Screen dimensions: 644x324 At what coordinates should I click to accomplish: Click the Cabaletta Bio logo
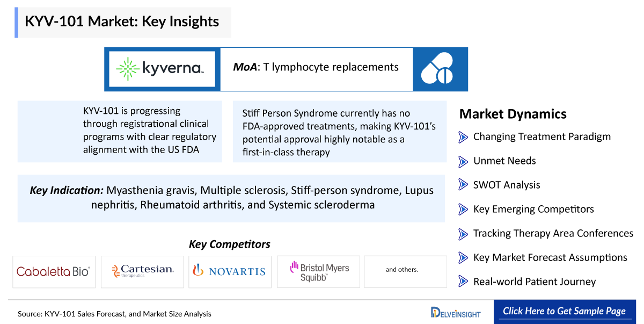tap(54, 271)
